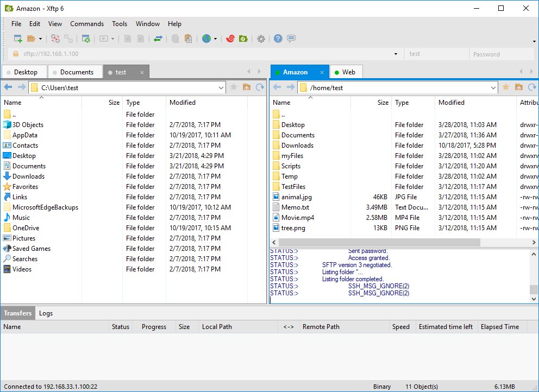Click inside the Password field
The height and width of the screenshot is (392, 539).
pos(501,54)
